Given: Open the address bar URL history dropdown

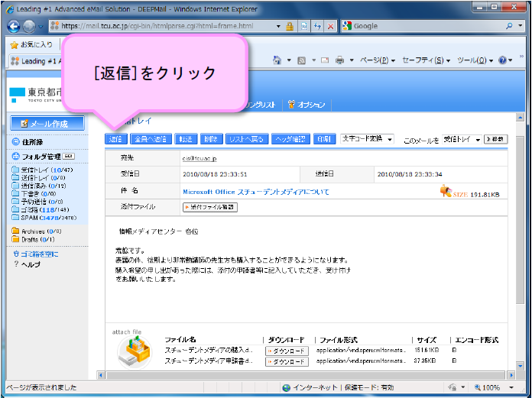Looking at the screenshot, I should tap(278, 26).
